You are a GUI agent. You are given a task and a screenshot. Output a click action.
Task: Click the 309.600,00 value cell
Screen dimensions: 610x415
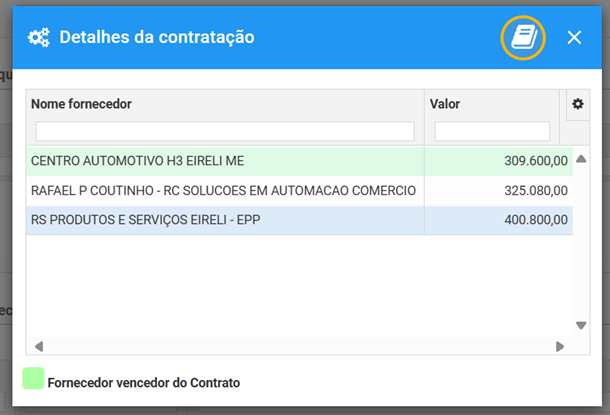pos(498,161)
